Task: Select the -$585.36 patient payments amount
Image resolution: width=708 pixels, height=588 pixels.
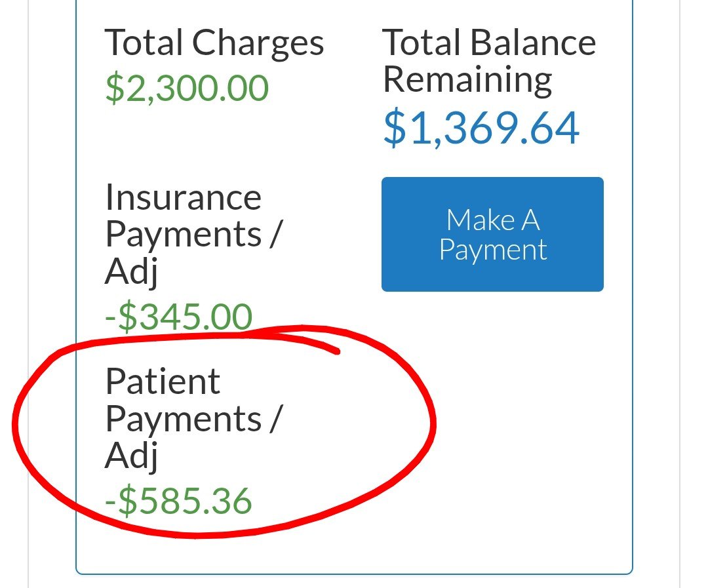Action: click(178, 501)
